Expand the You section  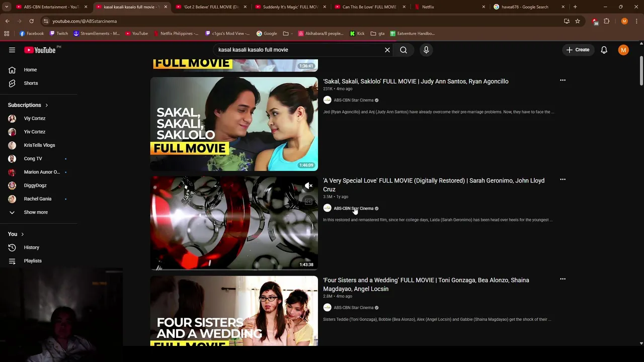pos(16,234)
